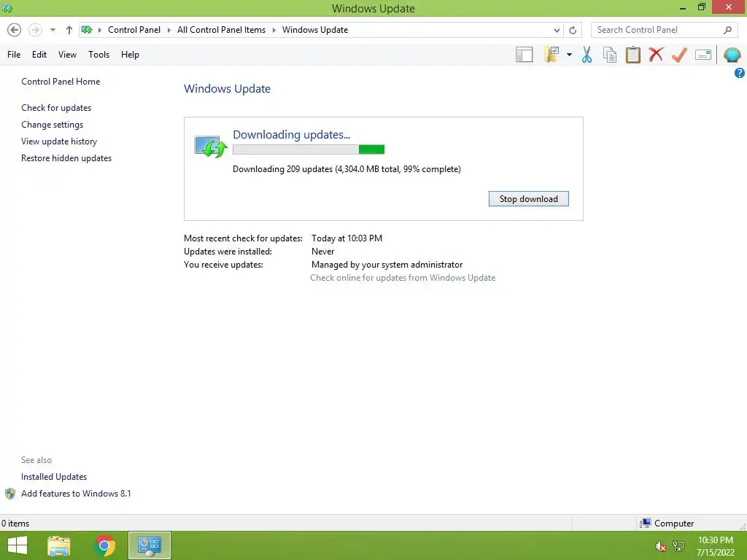Click the muted speaker tray icon
747x560 pixels.
(660, 546)
